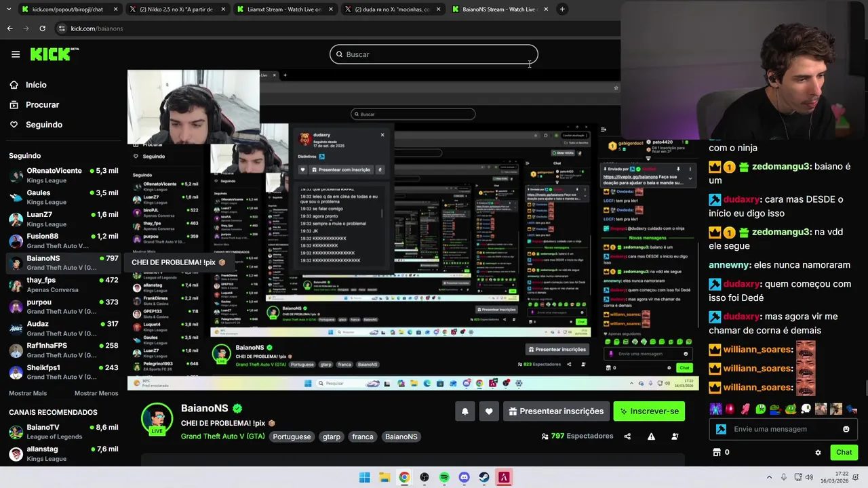This screenshot has width=868, height=488.
Task: Reload the page with the refresh icon
Action: point(42,28)
